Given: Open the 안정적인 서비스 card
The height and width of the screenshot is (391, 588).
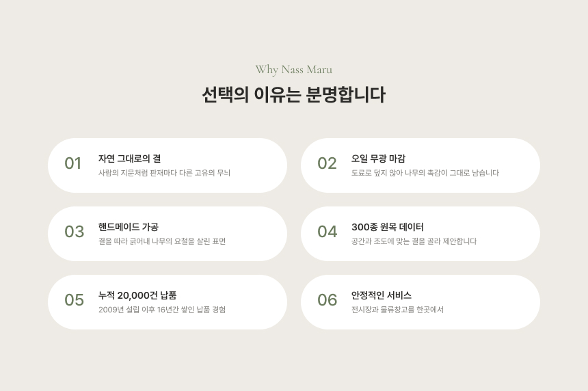Looking at the screenshot, I should pos(420,302).
